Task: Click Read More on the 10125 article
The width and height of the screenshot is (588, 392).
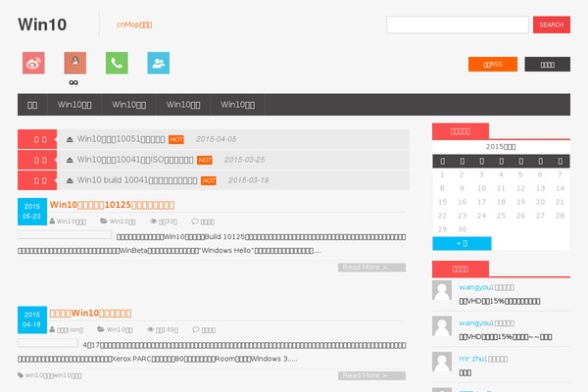Action: pos(371,268)
